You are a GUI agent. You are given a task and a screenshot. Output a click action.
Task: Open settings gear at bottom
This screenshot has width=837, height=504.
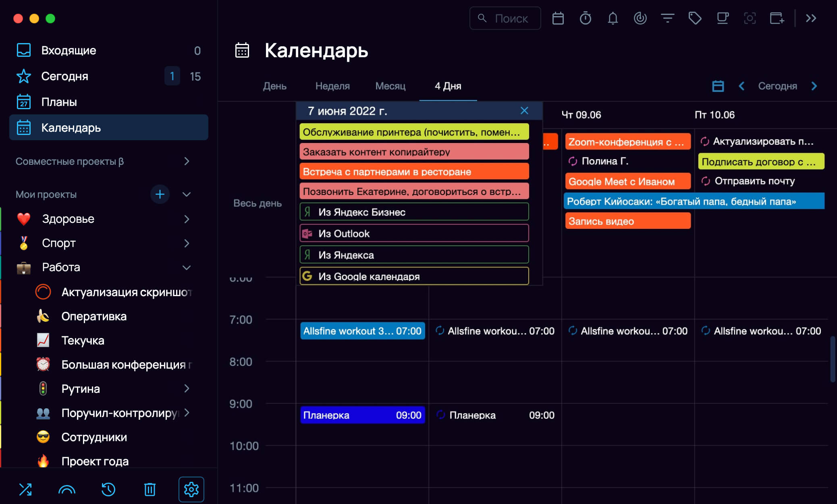[191, 489]
